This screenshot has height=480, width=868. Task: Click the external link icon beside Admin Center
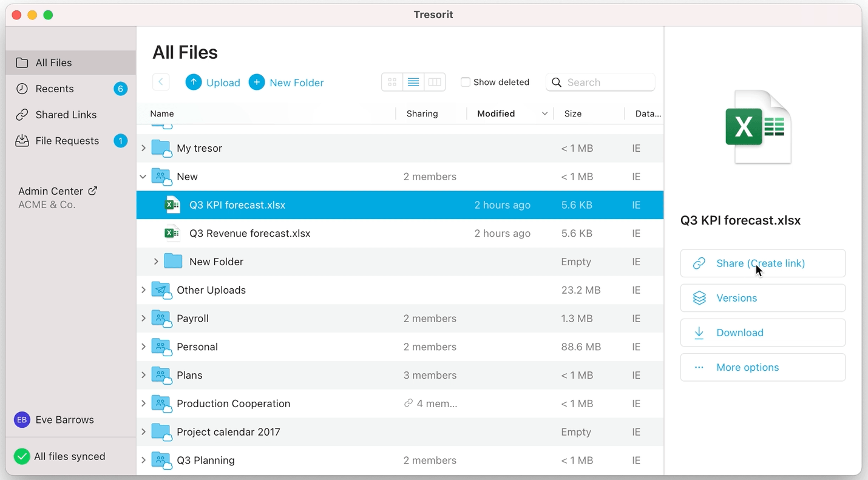(x=93, y=191)
